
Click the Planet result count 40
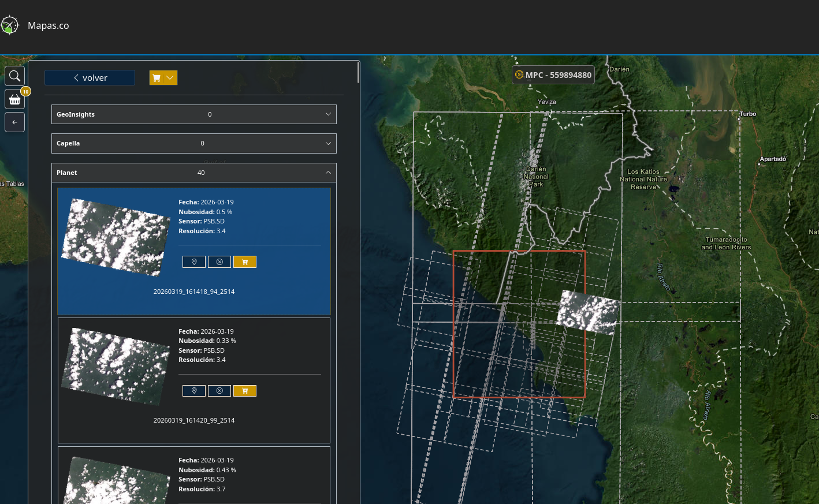(201, 173)
